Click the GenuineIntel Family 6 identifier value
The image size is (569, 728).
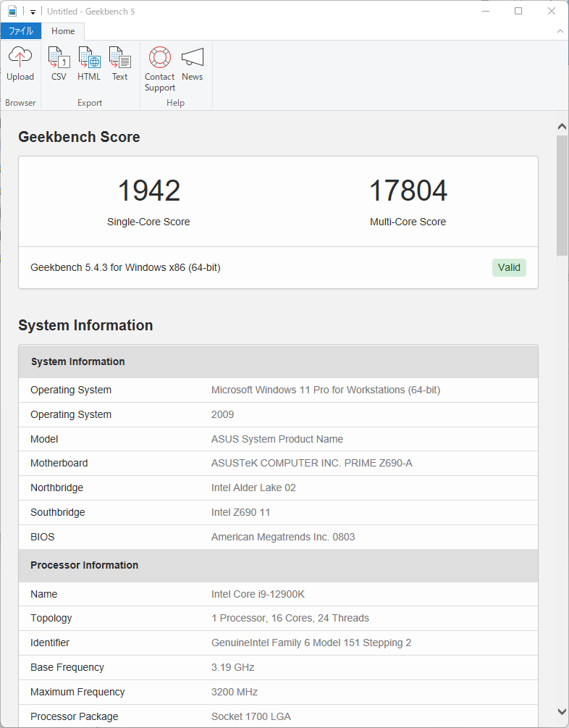pyautogui.click(x=311, y=643)
